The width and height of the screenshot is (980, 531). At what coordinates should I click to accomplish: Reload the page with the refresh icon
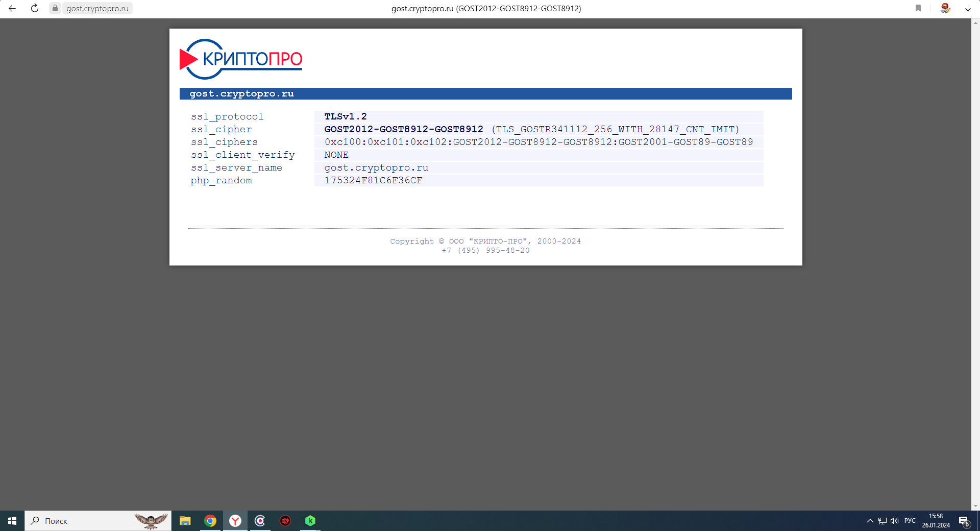coord(35,8)
